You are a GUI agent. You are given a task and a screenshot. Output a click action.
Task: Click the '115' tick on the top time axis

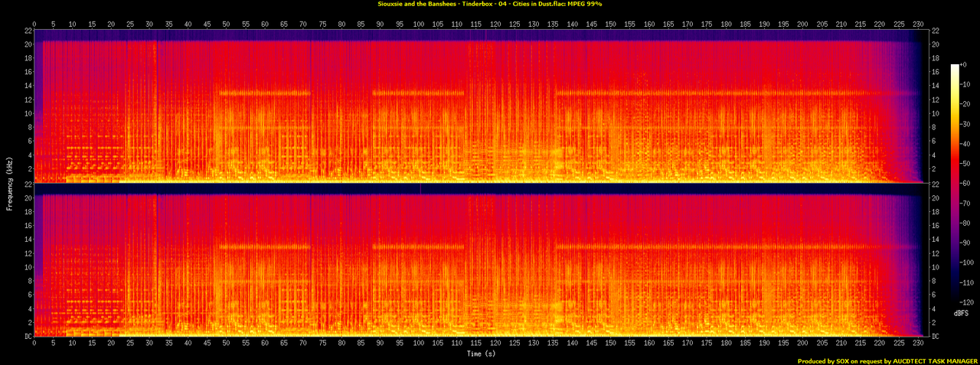pos(476,24)
